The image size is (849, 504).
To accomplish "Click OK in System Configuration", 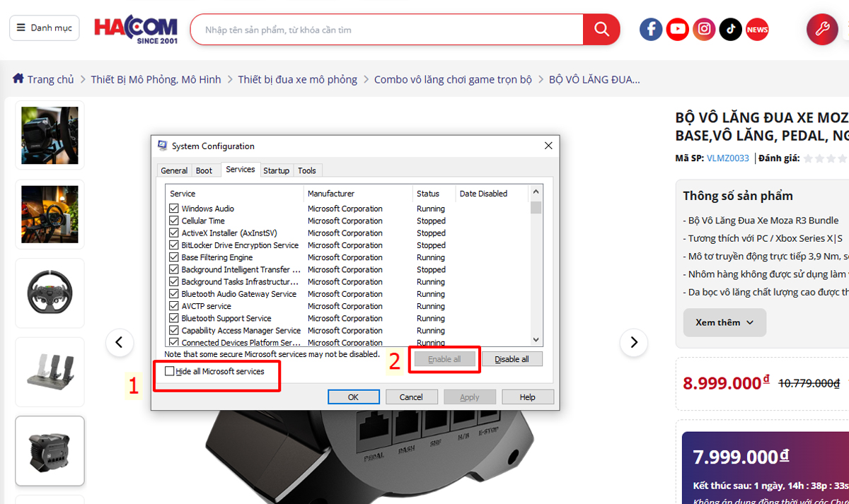I will (x=353, y=396).
